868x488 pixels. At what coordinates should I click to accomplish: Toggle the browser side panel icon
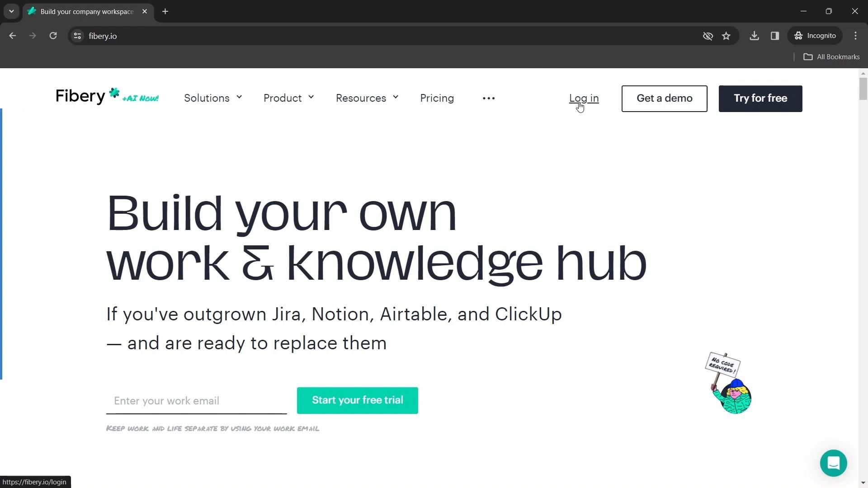[x=775, y=36]
